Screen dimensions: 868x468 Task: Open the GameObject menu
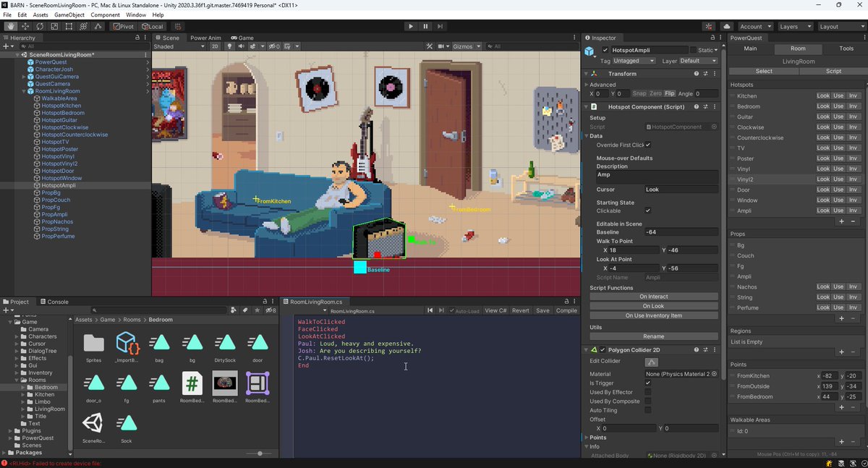pyautogui.click(x=69, y=14)
